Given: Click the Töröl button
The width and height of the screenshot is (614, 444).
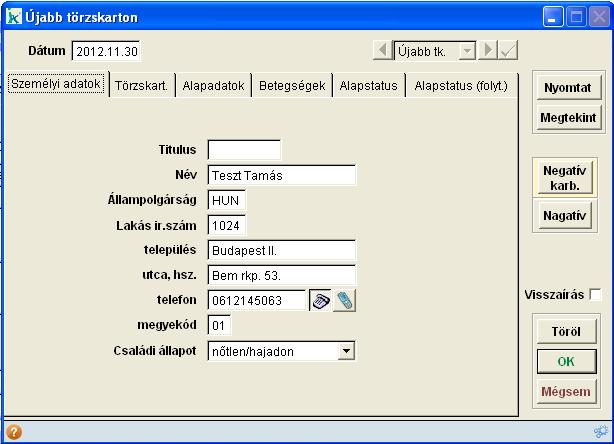Looking at the screenshot, I should (568, 331).
